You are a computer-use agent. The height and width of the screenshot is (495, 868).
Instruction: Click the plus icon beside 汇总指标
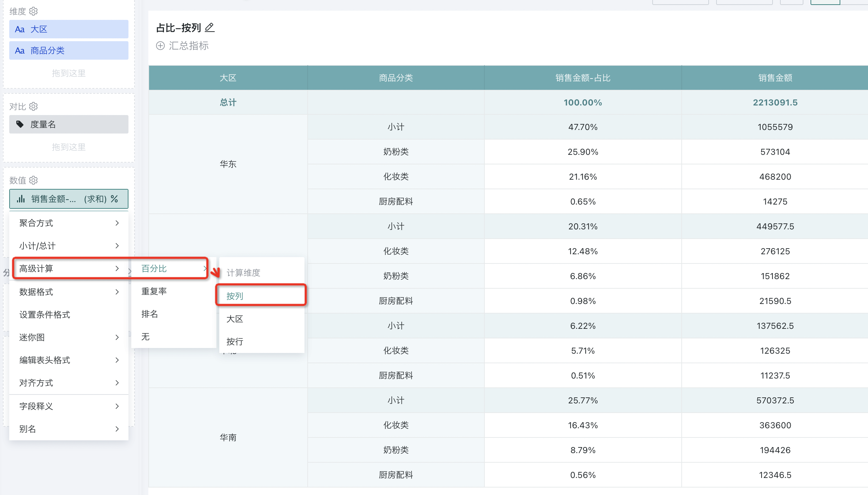(x=160, y=46)
